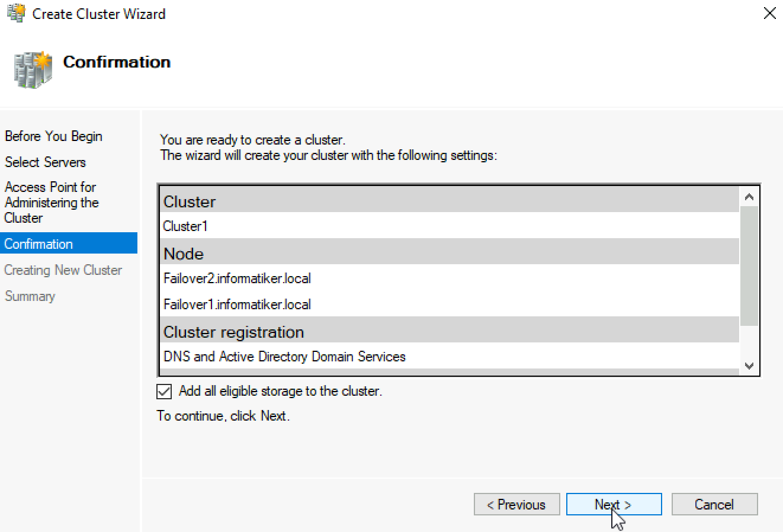This screenshot has height=532, width=783.
Task: Click the Next button
Action: (x=614, y=504)
